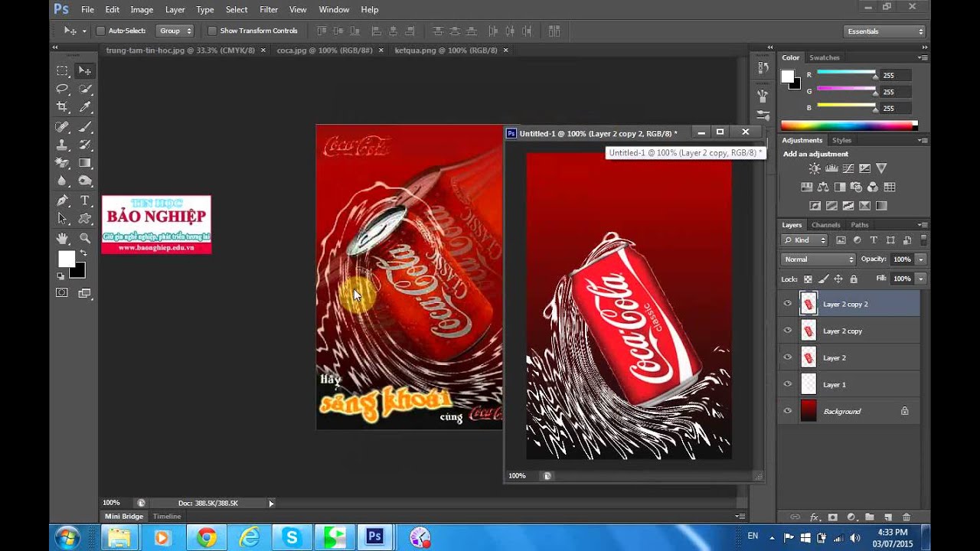Viewport: 980px width, 551px height.
Task: Add a Photo Filter adjustment
Action: 856,187
